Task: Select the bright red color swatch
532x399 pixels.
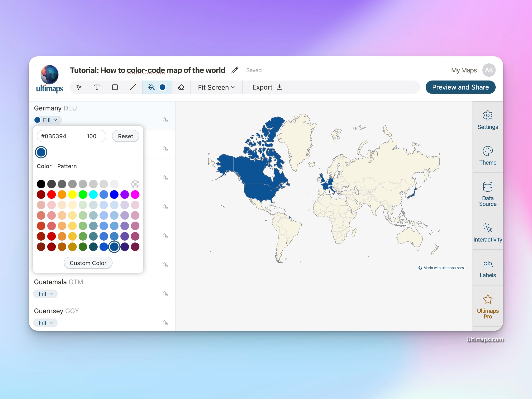Action: [x=52, y=195]
